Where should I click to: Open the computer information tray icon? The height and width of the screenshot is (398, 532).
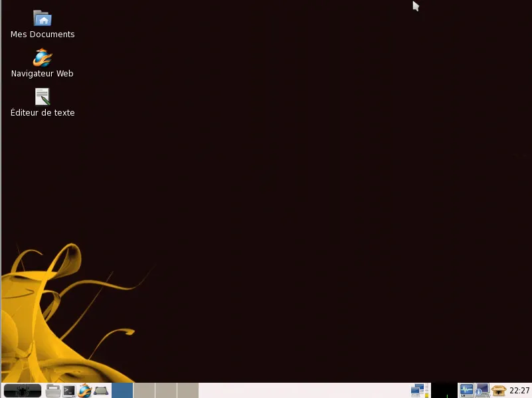[x=482, y=391]
